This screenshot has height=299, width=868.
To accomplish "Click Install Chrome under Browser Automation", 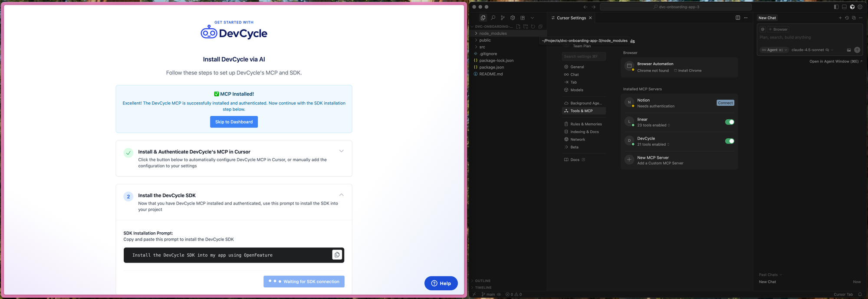I will (x=688, y=71).
